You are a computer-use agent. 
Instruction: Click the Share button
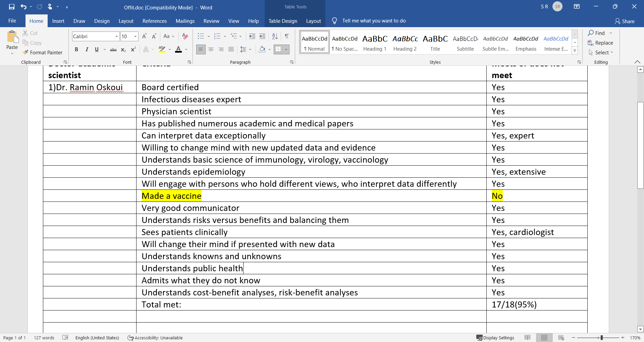[x=625, y=21]
